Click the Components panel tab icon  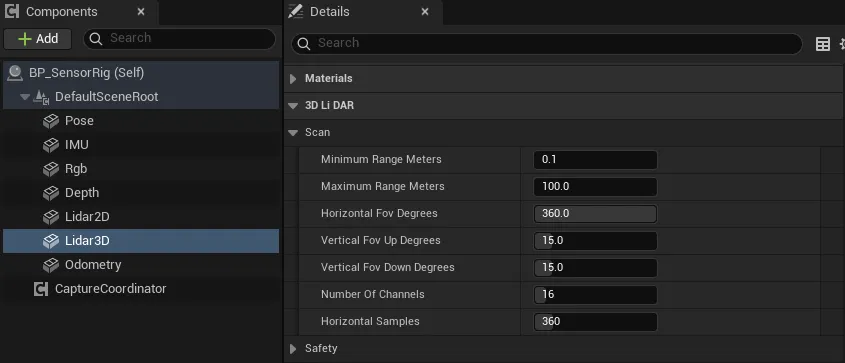[11, 11]
